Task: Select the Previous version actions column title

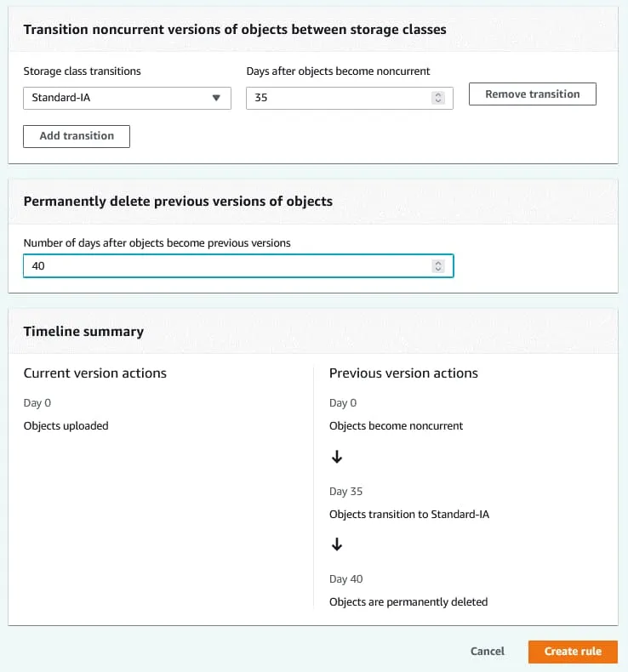Action: point(403,373)
